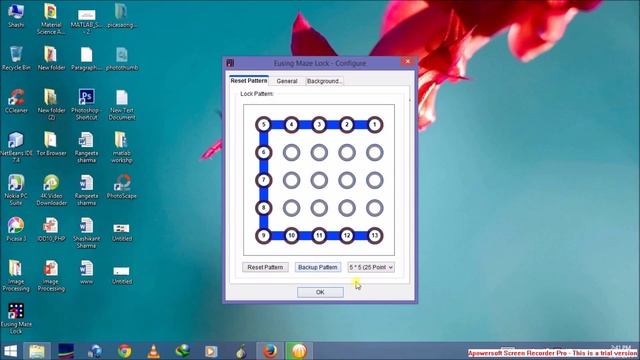Click pattern node numbered 10
The width and height of the screenshot is (640, 360).
point(291,236)
